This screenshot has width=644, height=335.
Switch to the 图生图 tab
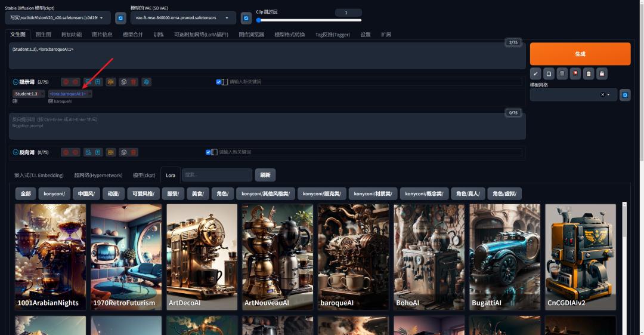pyautogui.click(x=43, y=35)
